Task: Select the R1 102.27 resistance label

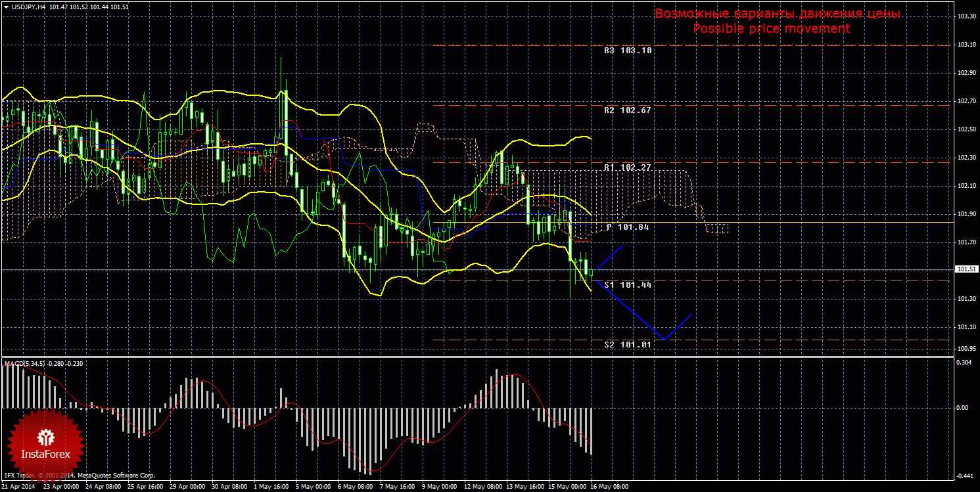Action: pyautogui.click(x=628, y=168)
